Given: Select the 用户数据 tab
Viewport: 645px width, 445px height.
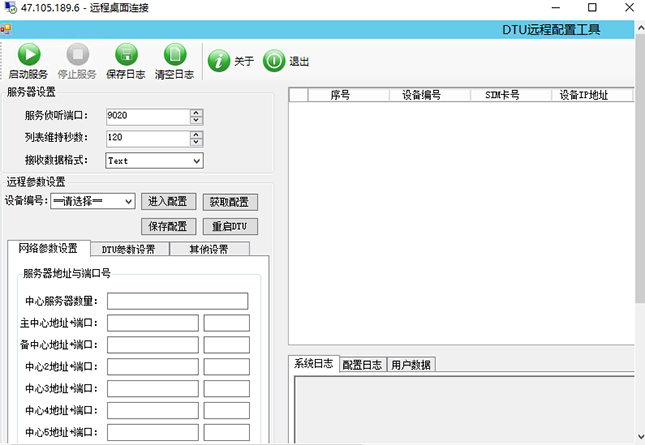Looking at the screenshot, I should [x=410, y=365].
